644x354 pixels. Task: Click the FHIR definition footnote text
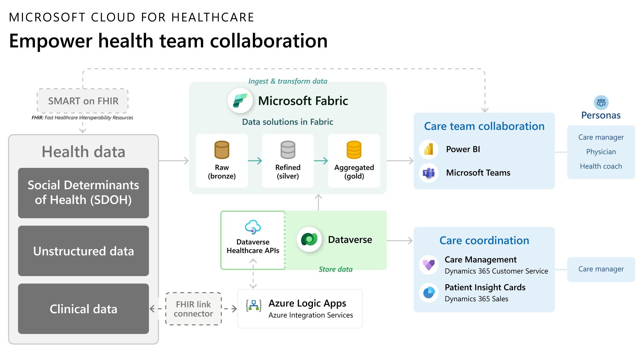(82, 118)
